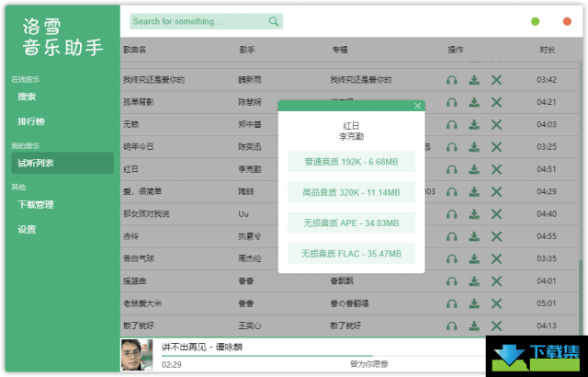Select 高品音质 320K download option

tap(351, 192)
